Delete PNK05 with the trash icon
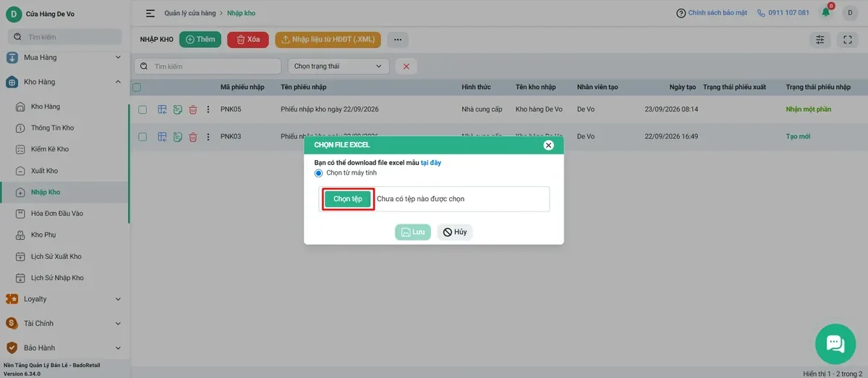The height and width of the screenshot is (378, 868). click(x=193, y=109)
